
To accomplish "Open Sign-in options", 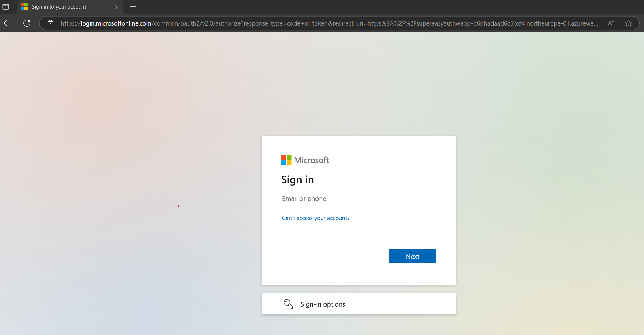I will click(359, 304).
